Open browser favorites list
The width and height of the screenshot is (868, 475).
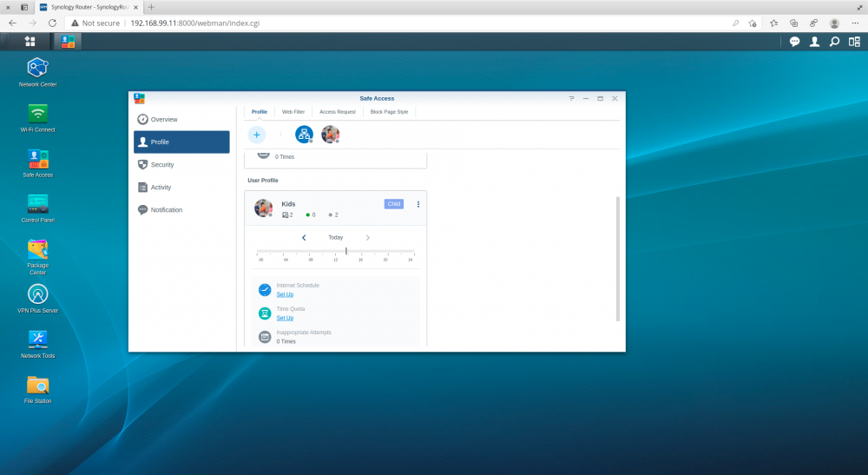click(x=774, y=23)
